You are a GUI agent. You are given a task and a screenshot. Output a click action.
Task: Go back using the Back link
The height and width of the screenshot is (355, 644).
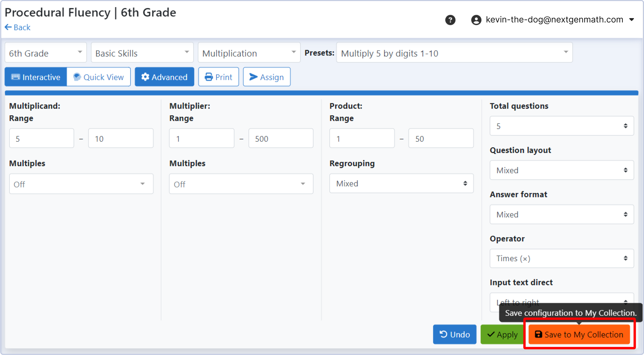[x=17, y=27]
